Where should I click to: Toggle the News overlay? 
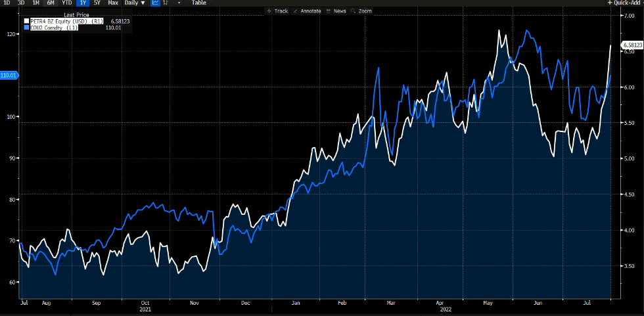point(336,11)
